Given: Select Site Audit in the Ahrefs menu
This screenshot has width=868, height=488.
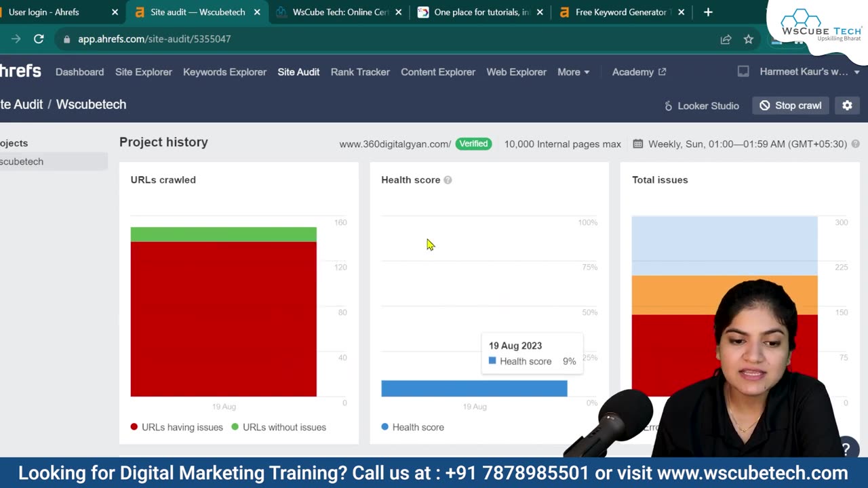Looking at the screenshot, I should pyautogui.click(x=298, y=72).
